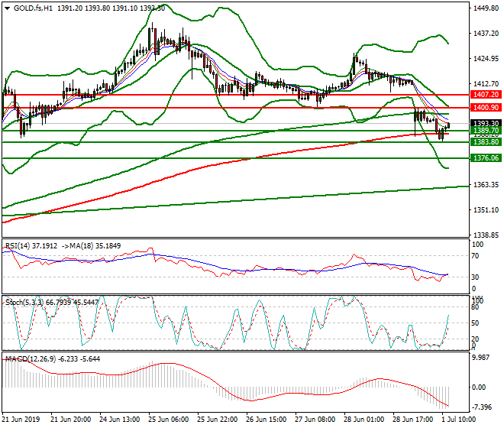Click the GOLD.fs,H1 chart title text
Viewport: 504px width, 428px height.
coord(33,8)
